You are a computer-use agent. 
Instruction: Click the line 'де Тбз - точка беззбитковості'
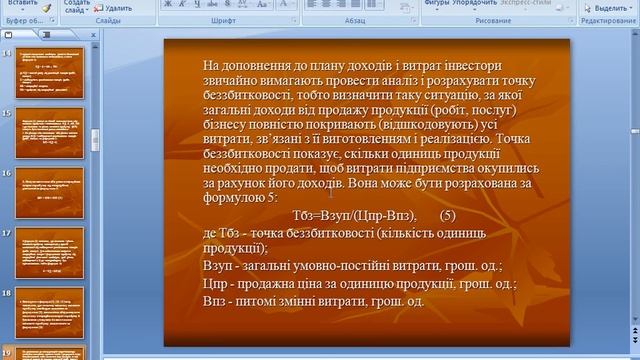pos(344,233)
